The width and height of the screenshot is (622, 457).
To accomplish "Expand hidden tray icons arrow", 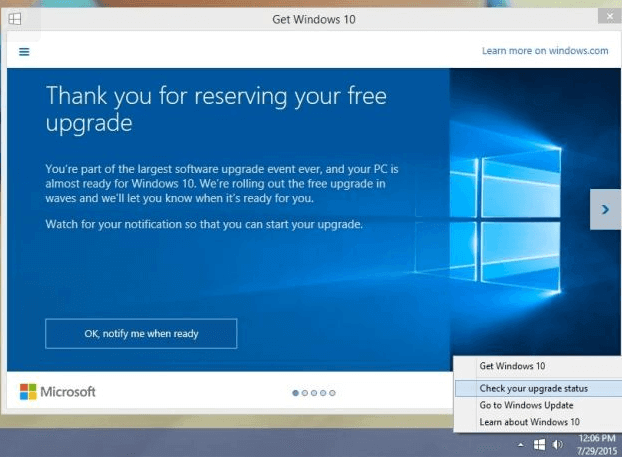I will point(520,443).
